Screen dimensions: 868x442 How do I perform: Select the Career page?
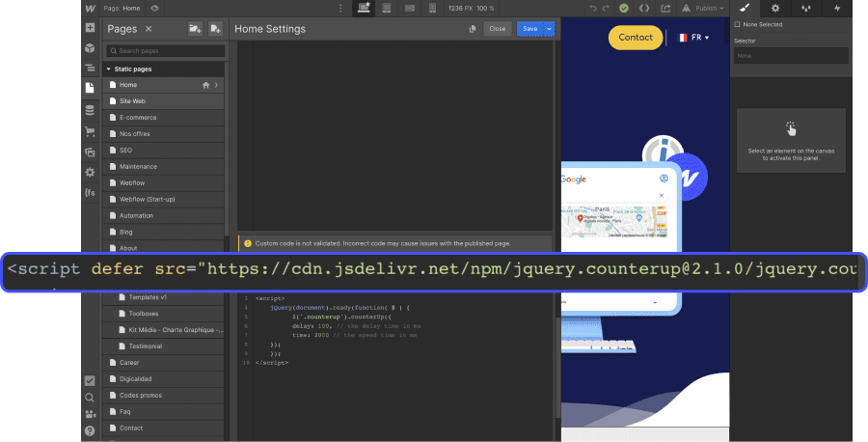pos(163,362)
